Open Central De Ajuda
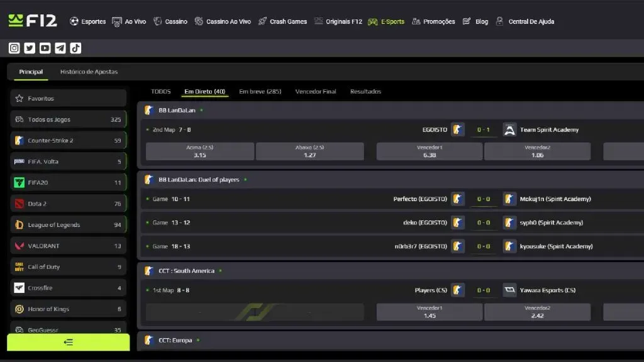This screenshot has width=644, height=362. (x=530, y=21)
